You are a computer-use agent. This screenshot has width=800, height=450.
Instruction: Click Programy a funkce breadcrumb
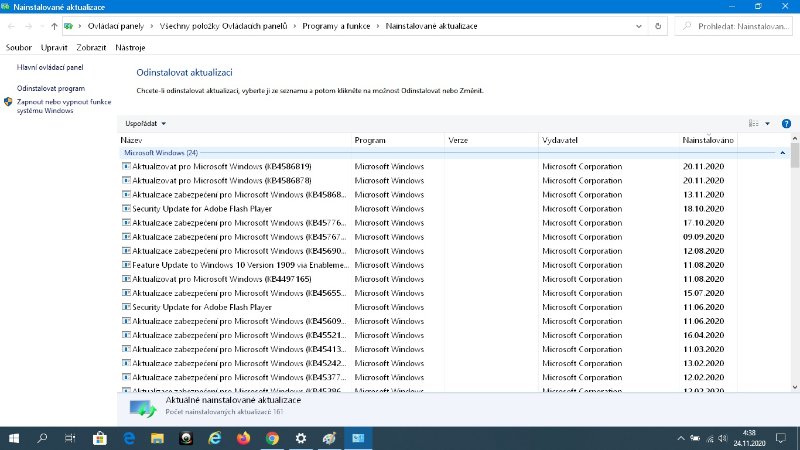coord(336,26)
